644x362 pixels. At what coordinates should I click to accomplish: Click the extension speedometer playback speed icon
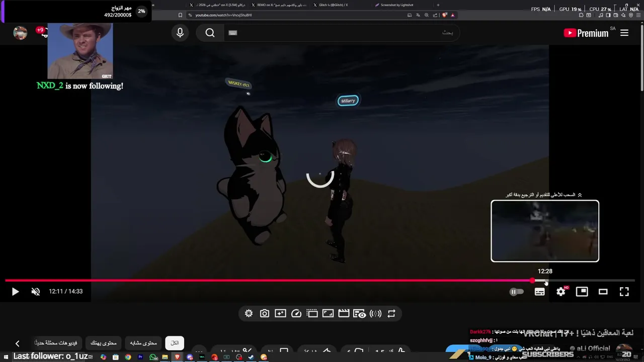coord(296,313)
